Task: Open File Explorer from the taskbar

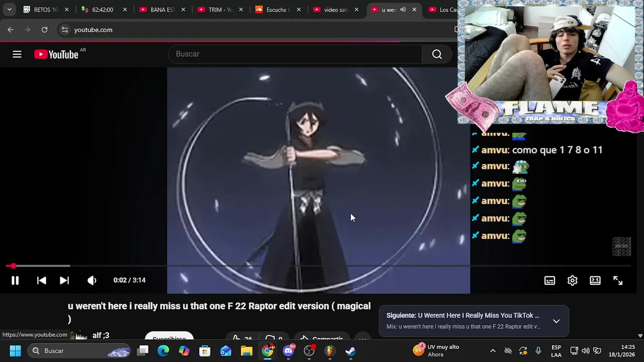Action: 247,350
